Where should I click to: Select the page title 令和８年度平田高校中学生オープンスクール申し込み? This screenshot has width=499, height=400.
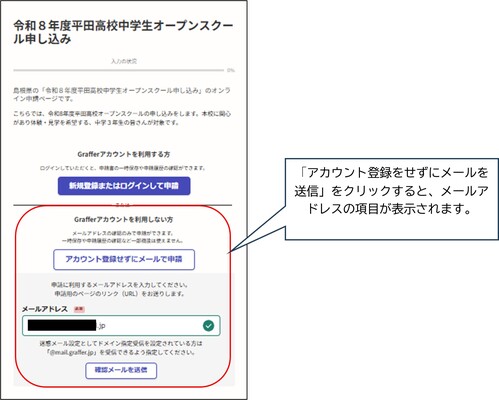[123, 32]
